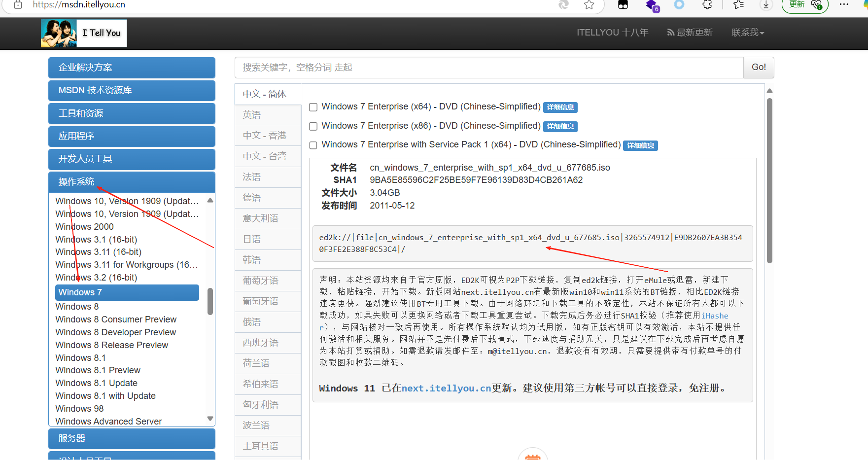Click the browser extensions puzzle icon
868x460 pixels.
pyautogui.click(x=707, y=5)
